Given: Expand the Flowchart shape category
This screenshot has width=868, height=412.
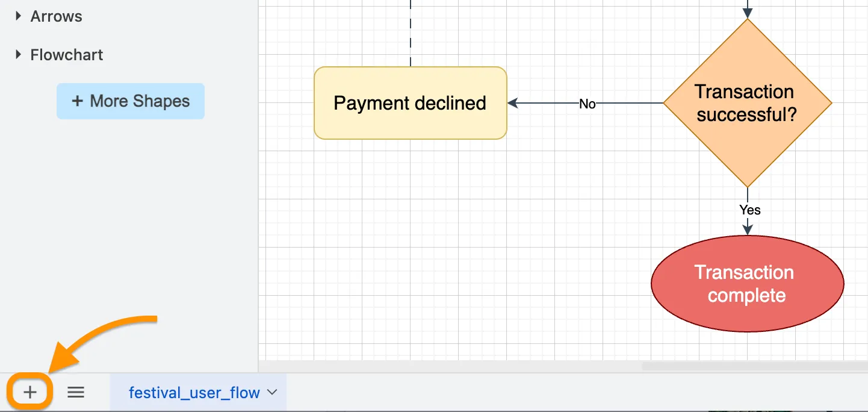Looking at the screenshot, I should [60, 55].
